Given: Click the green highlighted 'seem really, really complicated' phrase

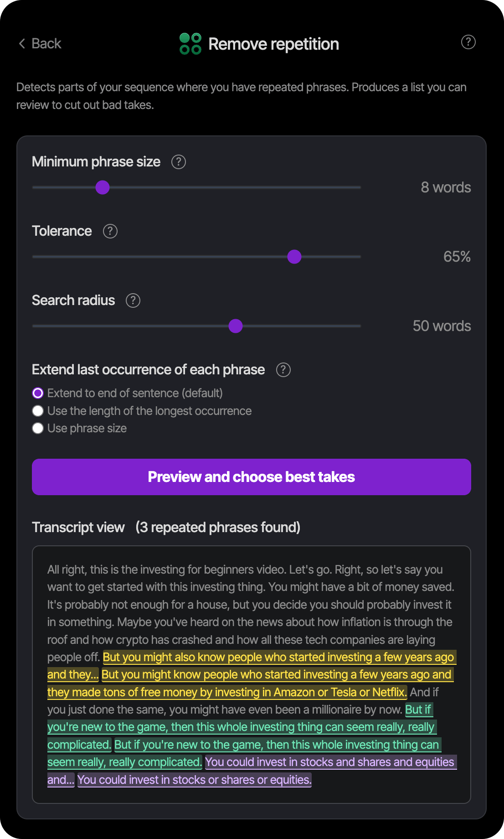Looking at the screenshot, I should coord(124,762).
